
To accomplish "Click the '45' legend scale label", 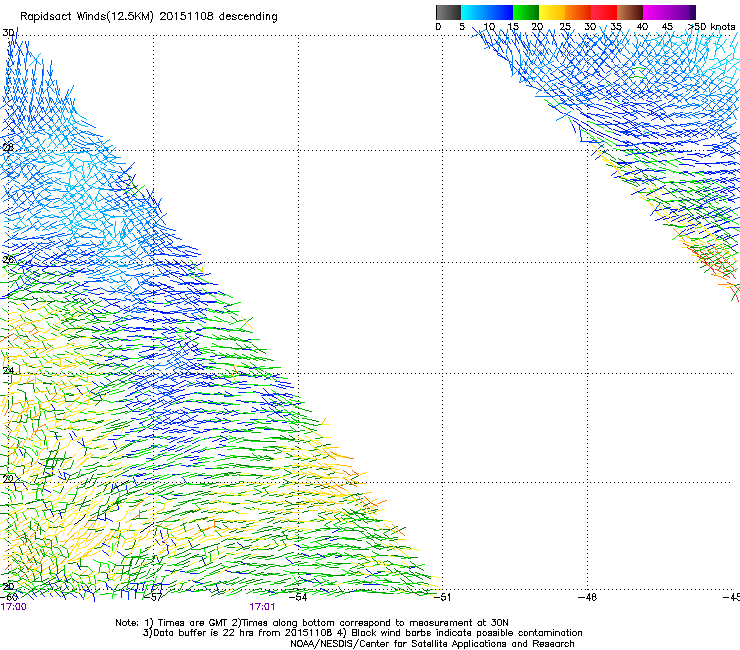I will [x=667, y=27].
